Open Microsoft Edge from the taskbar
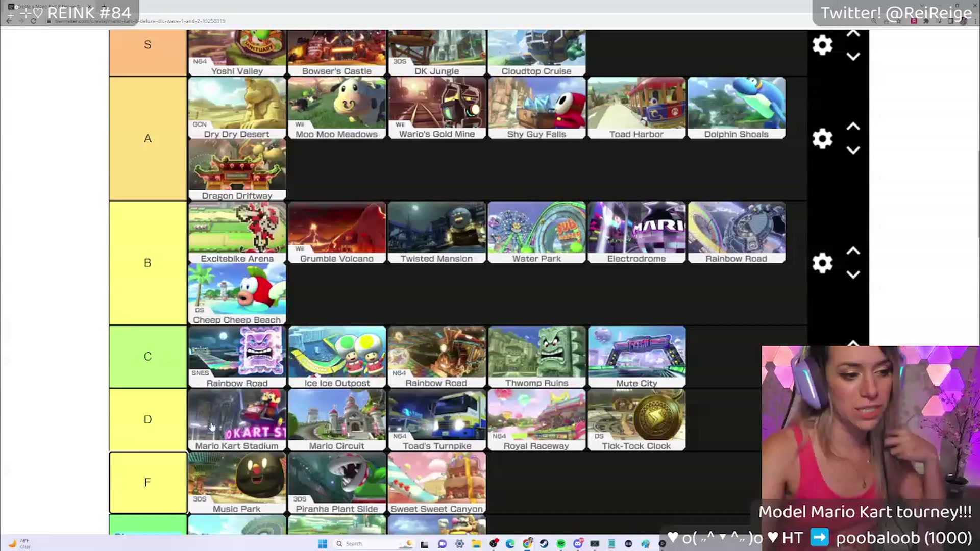 (510, 544)
